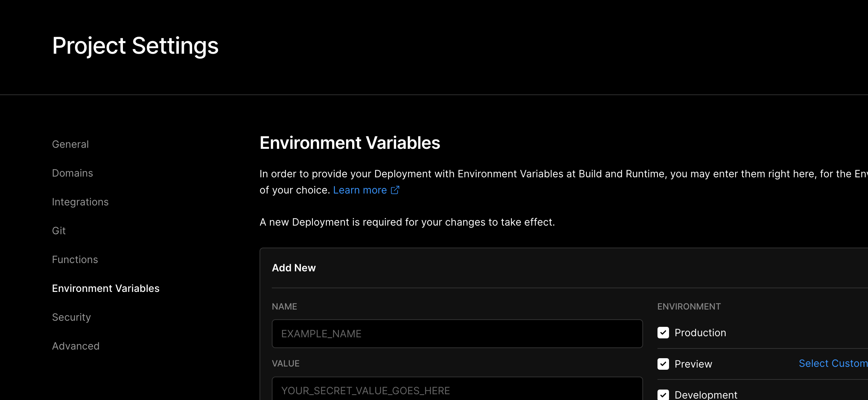Screen dimensions: 868x400
Task: Click the Select Custom branch link
Action: click(833, 363)
